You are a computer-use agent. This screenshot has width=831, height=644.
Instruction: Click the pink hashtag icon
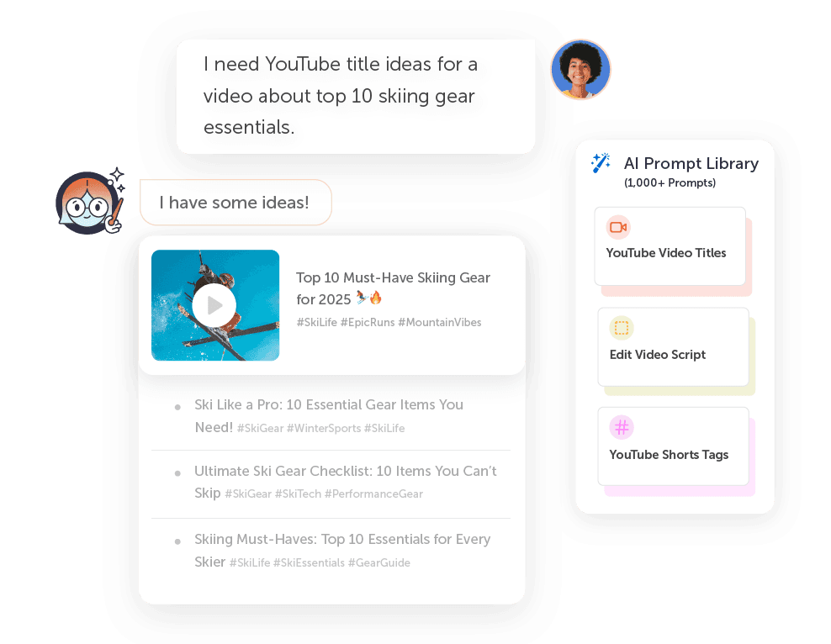621,427
